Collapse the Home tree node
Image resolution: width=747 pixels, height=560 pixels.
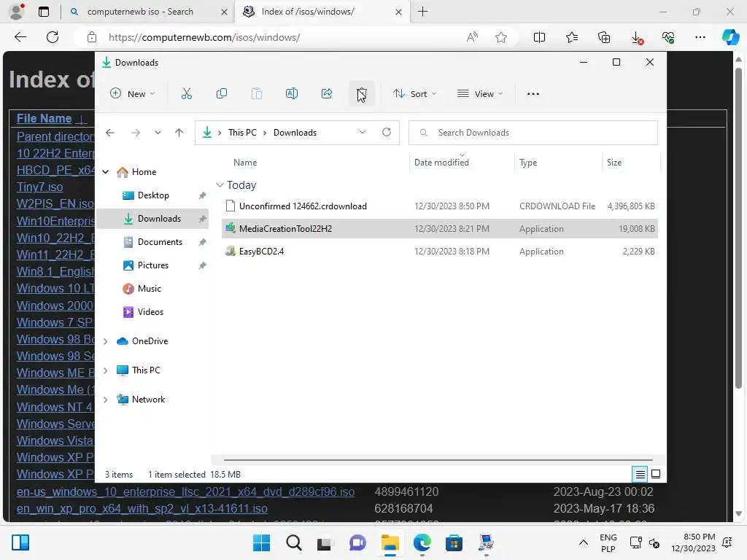click(x=106, y=172)
